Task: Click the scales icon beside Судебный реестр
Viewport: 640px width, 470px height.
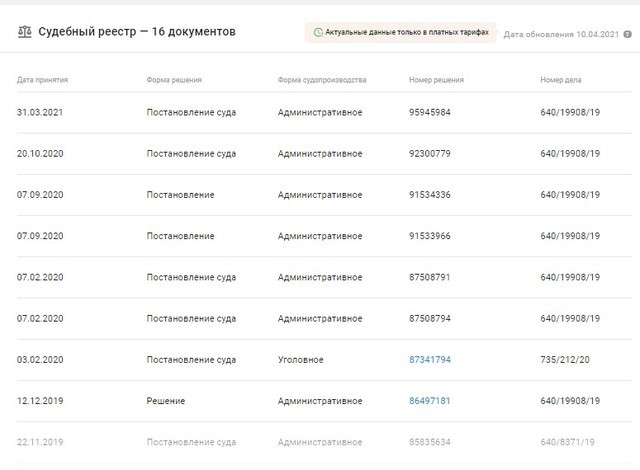Action: [24, 32]
